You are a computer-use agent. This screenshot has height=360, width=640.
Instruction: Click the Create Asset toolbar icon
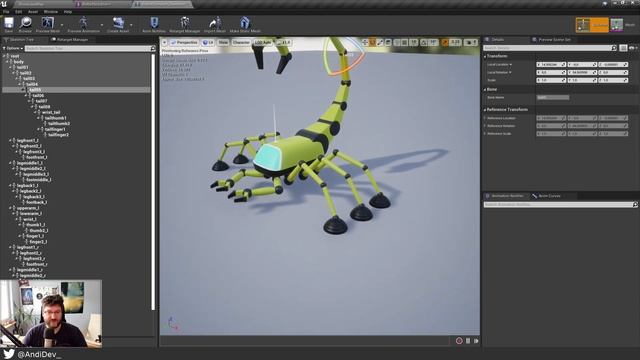click(x=118, y=23)
